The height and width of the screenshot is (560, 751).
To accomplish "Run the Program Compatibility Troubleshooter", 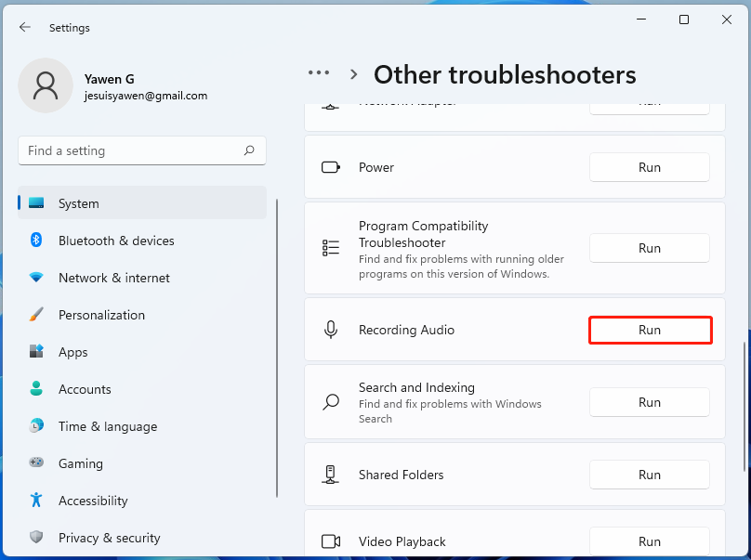I will click(x=650, y=248).
